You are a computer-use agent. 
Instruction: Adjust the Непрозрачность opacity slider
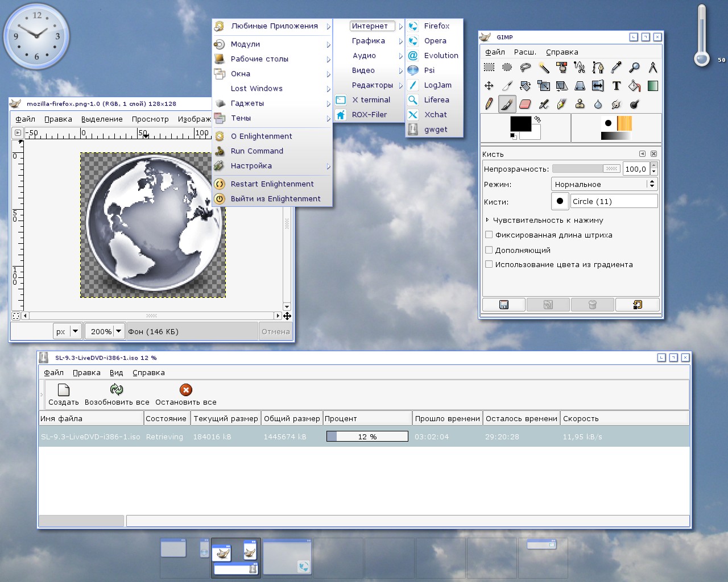(x=586, y=168)
